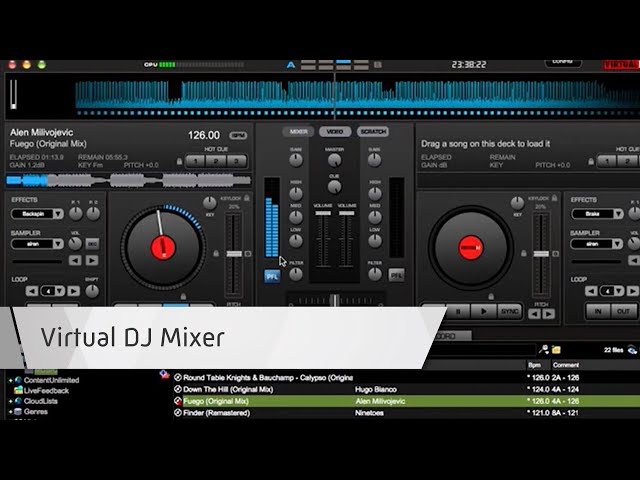Toggle the right deck hot cue lock
Image resolution: width=640 pixels, height=480 pixels.
click(591, 161)
